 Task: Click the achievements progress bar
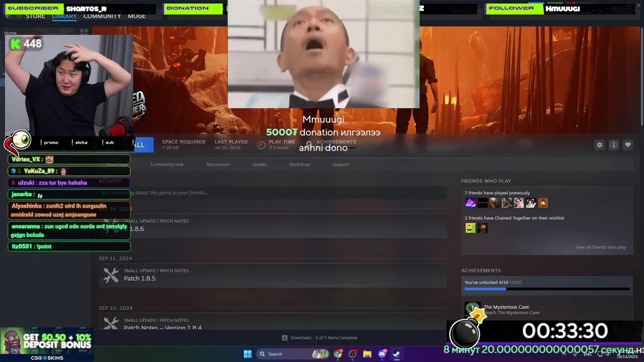[547, 289]
